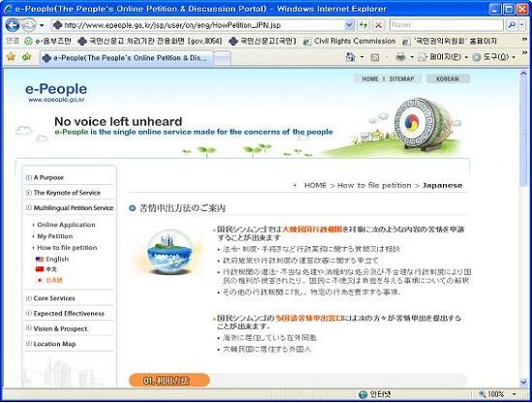The height and width of the screenshot is (403, 532).
Task: Click the Print icon in toolbar
Action: [x=400, y=57]
